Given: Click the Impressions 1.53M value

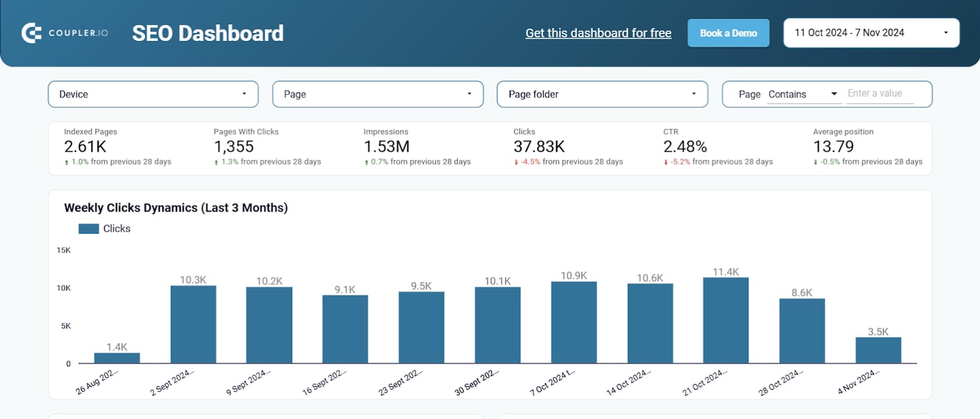Looking at the screenshot, I should (x=387, y=146).
